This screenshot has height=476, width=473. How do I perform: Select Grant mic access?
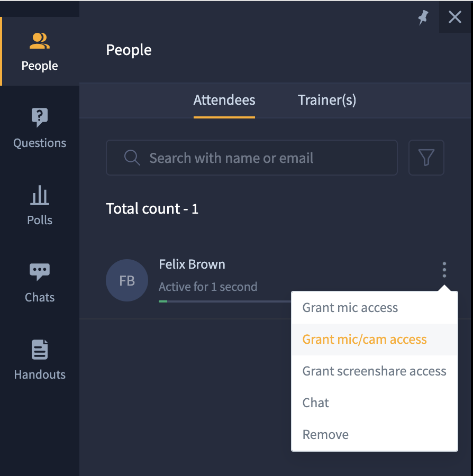(375, 308)
